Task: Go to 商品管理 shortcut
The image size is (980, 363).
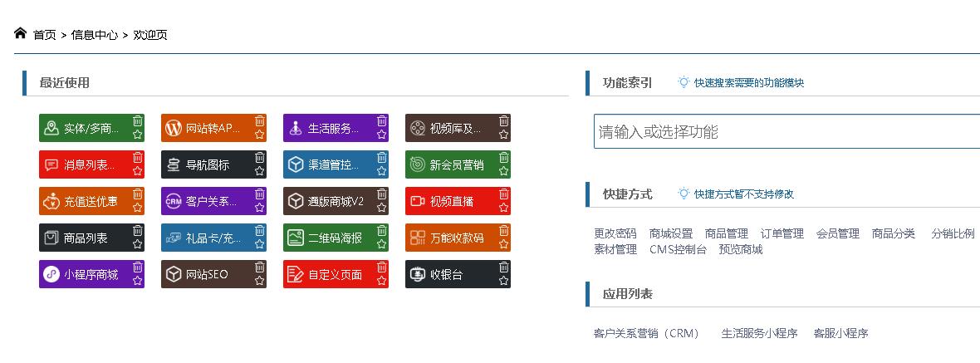Action: (726, 233)
